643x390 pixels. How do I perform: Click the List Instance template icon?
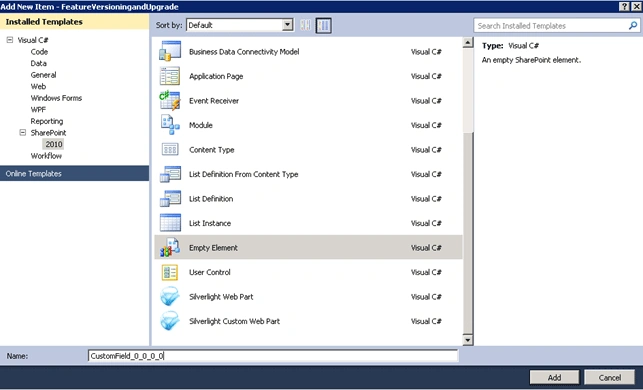170,223
